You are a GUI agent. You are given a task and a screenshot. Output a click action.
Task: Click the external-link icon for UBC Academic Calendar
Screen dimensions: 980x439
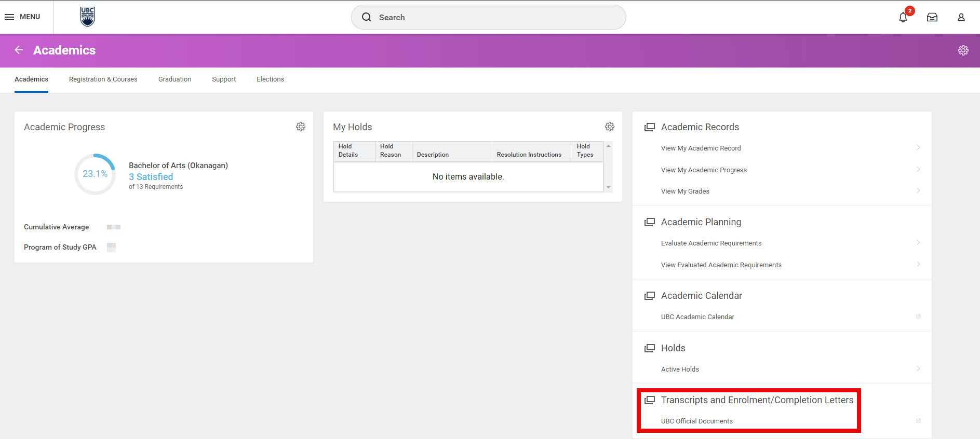pos(918,317)
